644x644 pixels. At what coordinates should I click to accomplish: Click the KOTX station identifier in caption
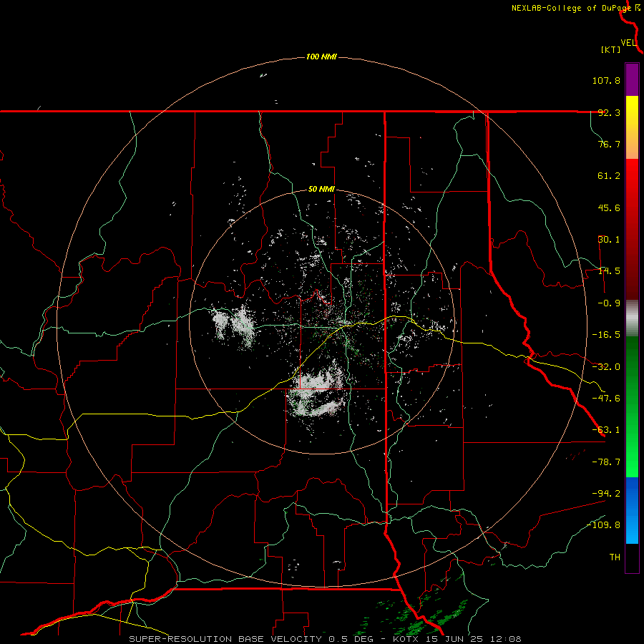click(x=406, y=639)
